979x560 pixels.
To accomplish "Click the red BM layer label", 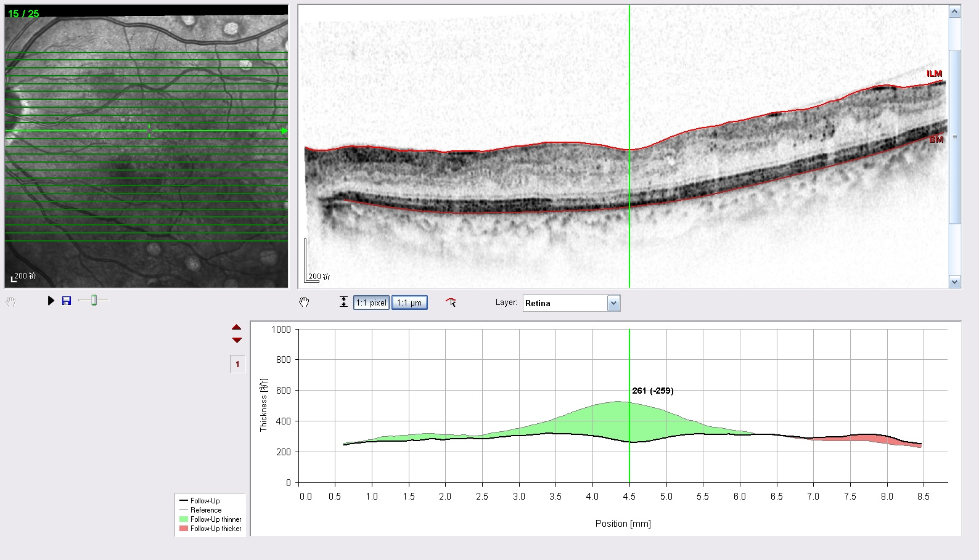I will tap(936, 140).
